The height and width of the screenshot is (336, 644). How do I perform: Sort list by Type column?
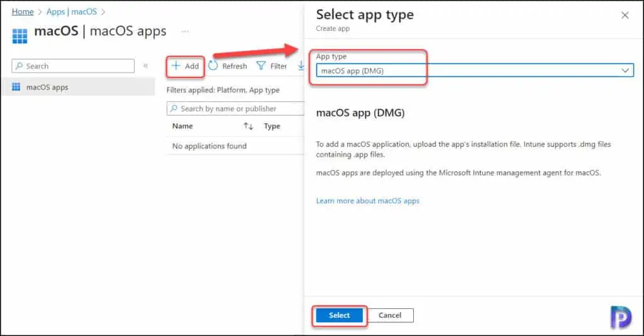pyautogui.click(x=272, y=126)
